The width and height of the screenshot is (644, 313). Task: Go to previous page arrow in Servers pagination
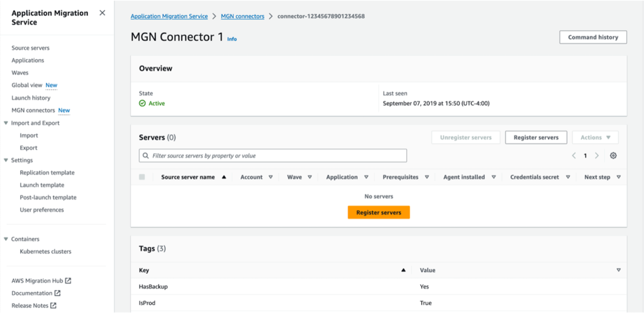click(574, 156)
